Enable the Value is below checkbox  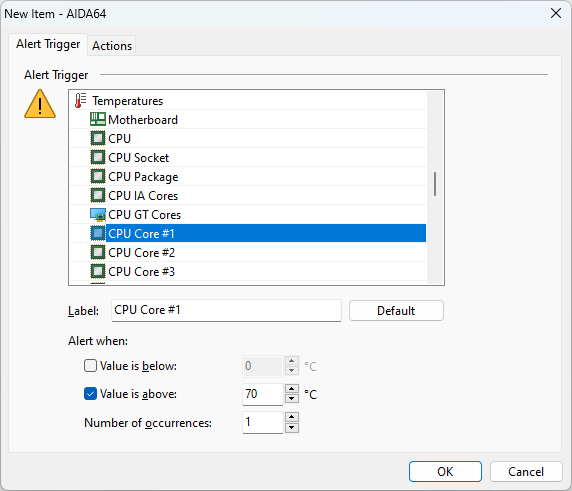coord(90,366)
